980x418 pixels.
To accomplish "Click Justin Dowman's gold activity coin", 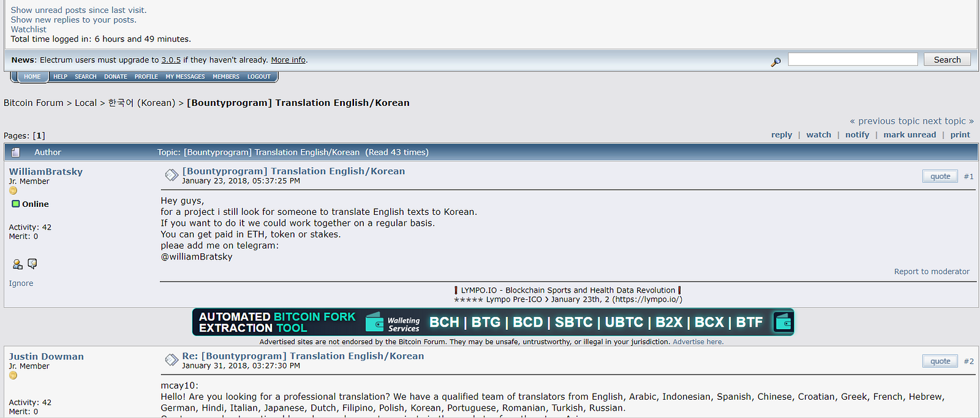I will coord(13,376).
